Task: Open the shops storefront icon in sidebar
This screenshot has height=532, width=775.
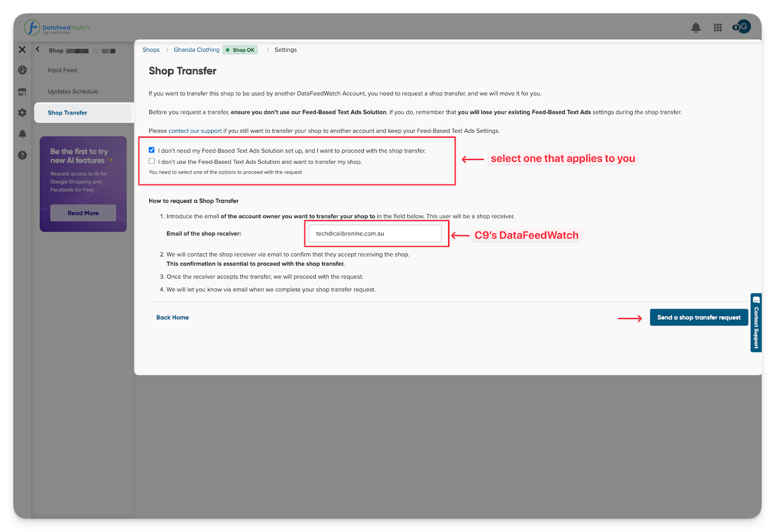Action: coord(22,92)
